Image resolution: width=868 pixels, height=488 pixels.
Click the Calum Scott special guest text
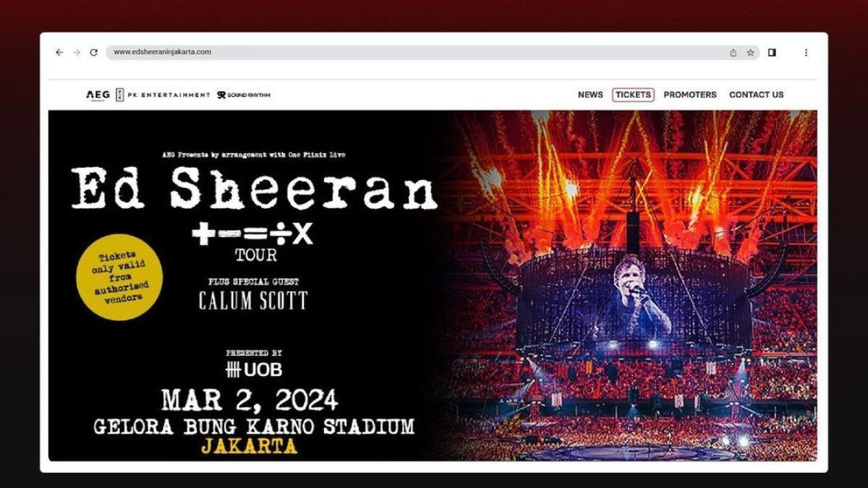coord(253,301)
